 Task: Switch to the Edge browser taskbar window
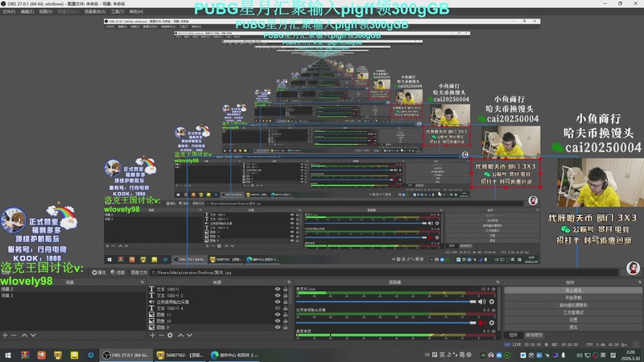(x=235, y=355)
